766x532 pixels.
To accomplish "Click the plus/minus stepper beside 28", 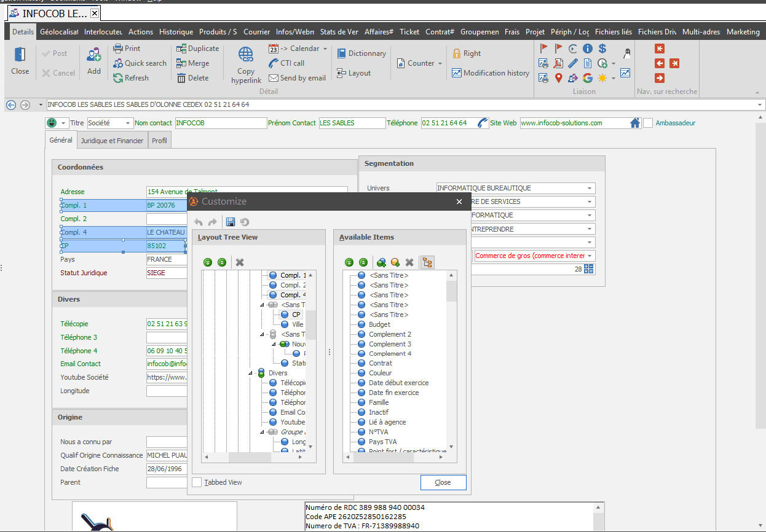I will [588, 269].
